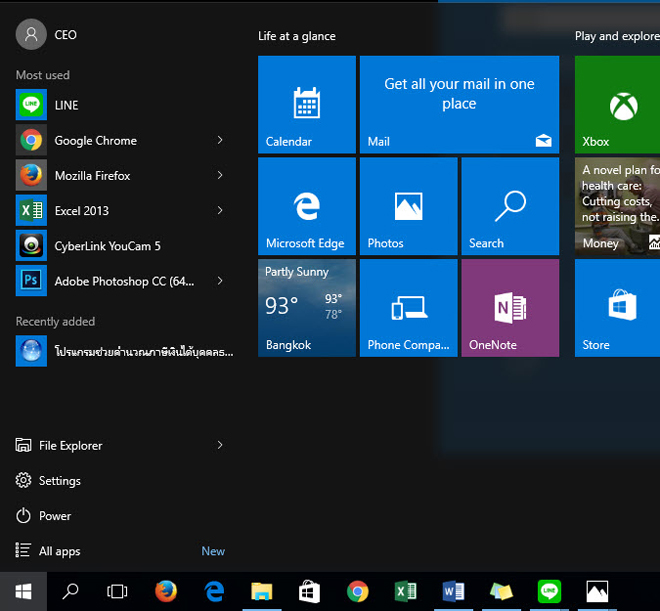This screenshot has height=611, width=660.
Task: Click the CEO user account
Action: click(x=48, y=35)
